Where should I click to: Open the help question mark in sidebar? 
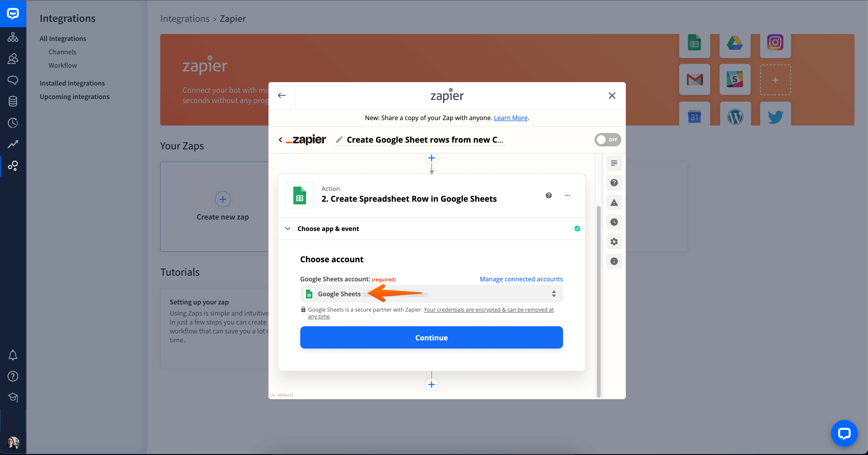13,376
